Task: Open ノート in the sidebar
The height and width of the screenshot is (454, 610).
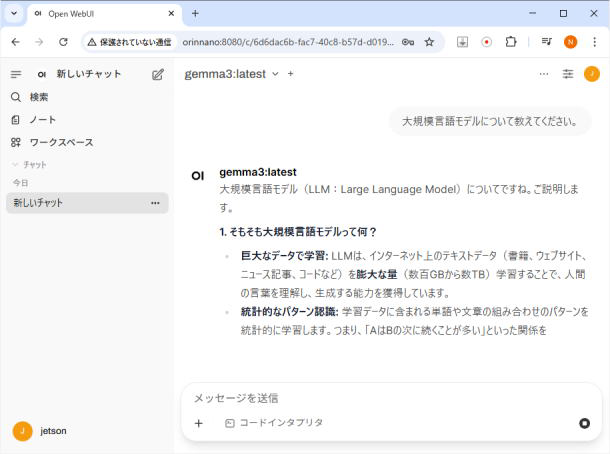Action: [x=42, y=119]
